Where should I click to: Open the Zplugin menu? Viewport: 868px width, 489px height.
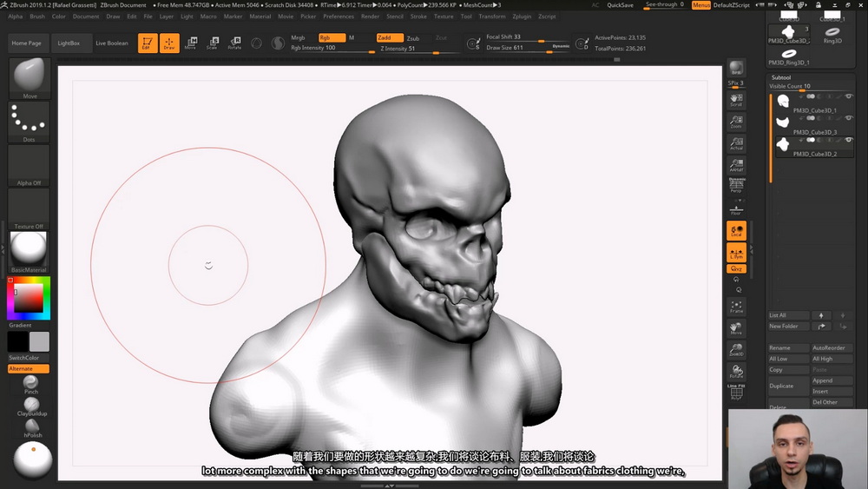[x=522, y=16]
